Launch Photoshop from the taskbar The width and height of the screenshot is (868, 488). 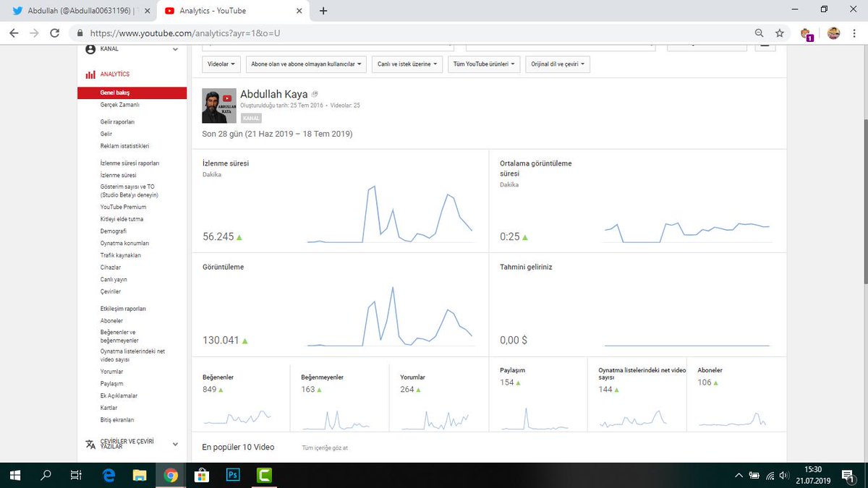coord(233,475)
